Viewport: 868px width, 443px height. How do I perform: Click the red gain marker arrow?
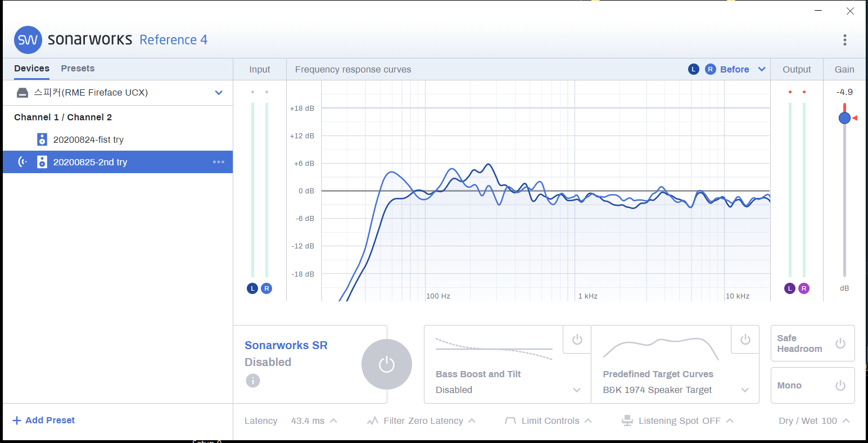855,117
